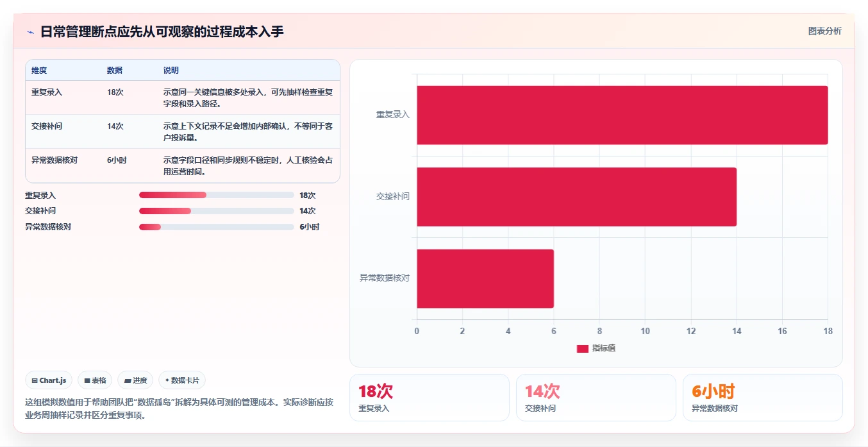Image resolution: width=868 pixels, height=447 pixels.
Task: Select the 6小时 异常数据核对 data card
Action: 763,398
